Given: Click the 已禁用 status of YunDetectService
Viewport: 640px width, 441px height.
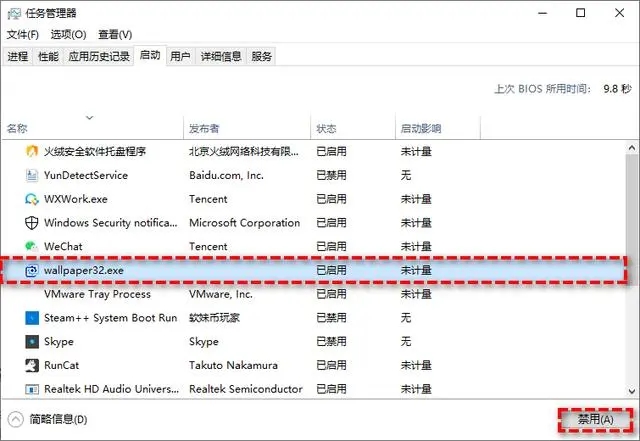Looking at the screenshot, I should tap(331, 175).
